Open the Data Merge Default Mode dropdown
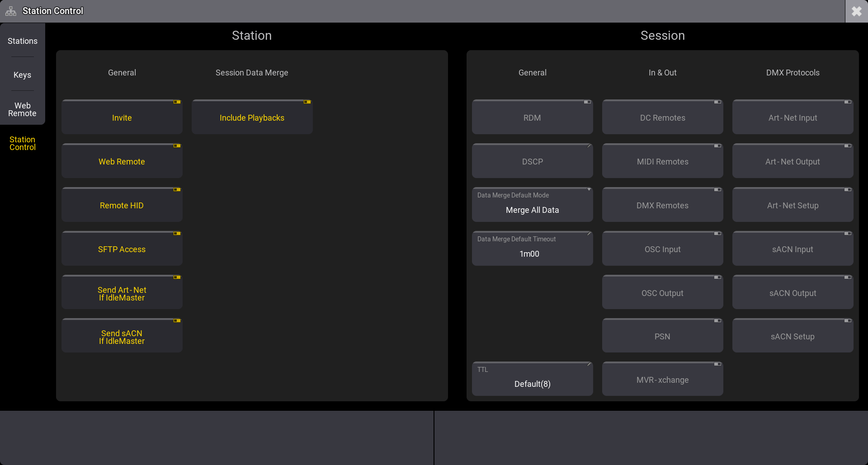Screen dimensions: 868x465 (532, 204)
